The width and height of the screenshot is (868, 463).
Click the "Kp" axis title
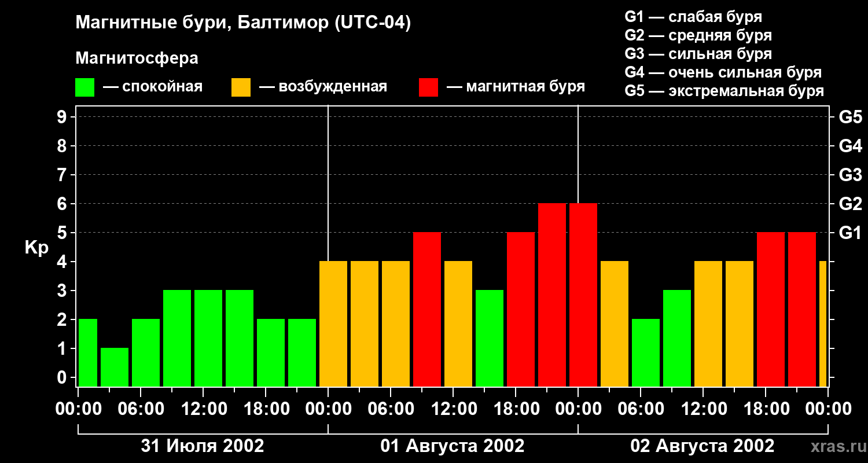point(36,248)
